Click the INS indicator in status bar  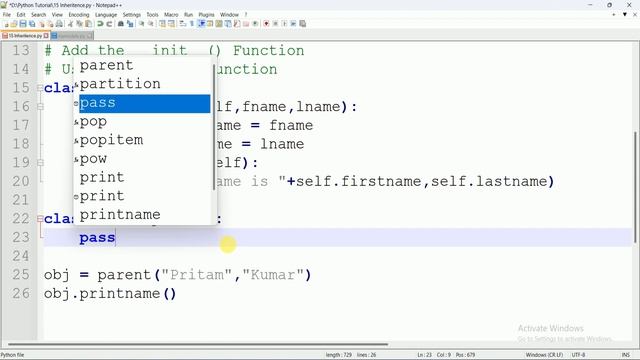pyautogui.click(x=625, y=355)
